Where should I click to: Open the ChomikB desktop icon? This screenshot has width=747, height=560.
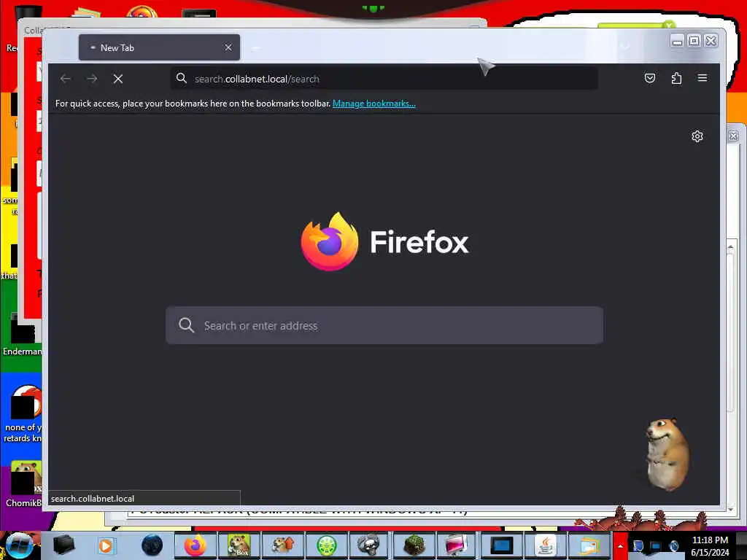point(24,485)
